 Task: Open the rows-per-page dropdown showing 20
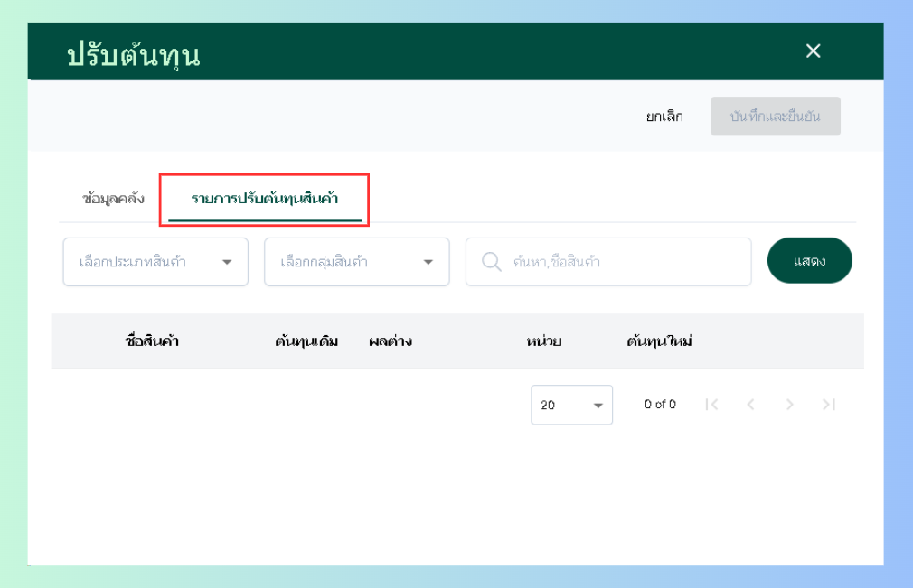point(571,405)
